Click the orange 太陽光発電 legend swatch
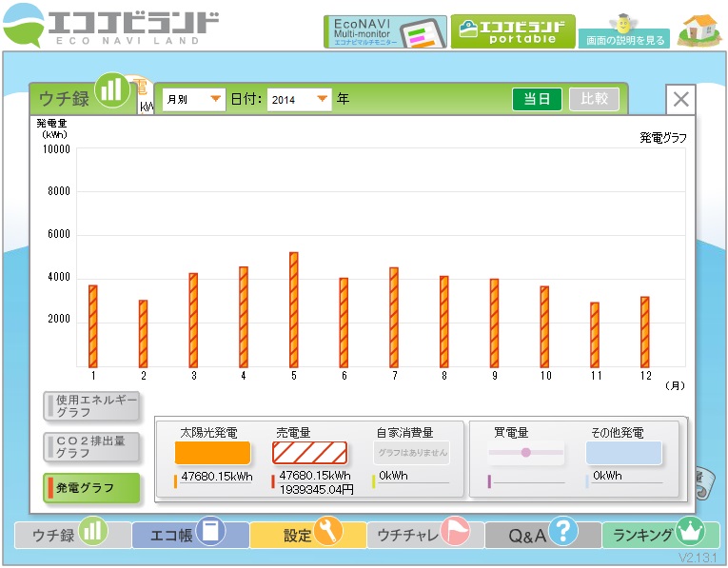The width and height of the screenshot is (728, 568). coord(212,453)
